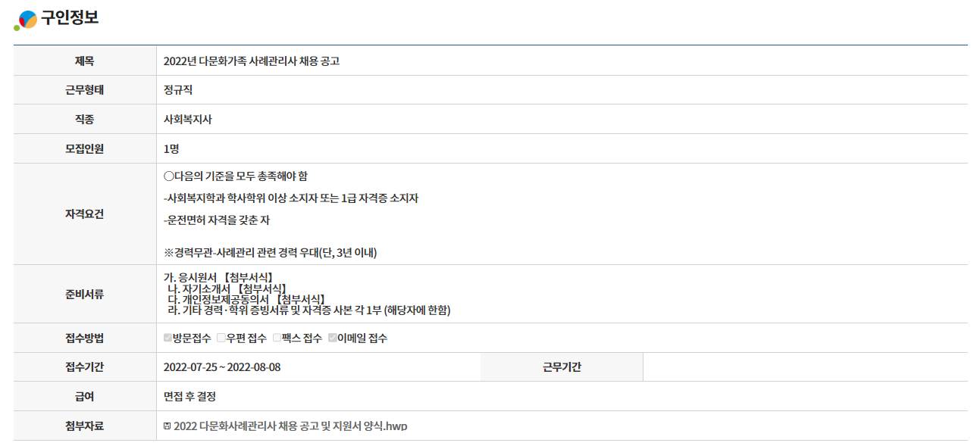Click the 근무형태 row header cell
Screen dimensions: 980x446
[85, 90]
